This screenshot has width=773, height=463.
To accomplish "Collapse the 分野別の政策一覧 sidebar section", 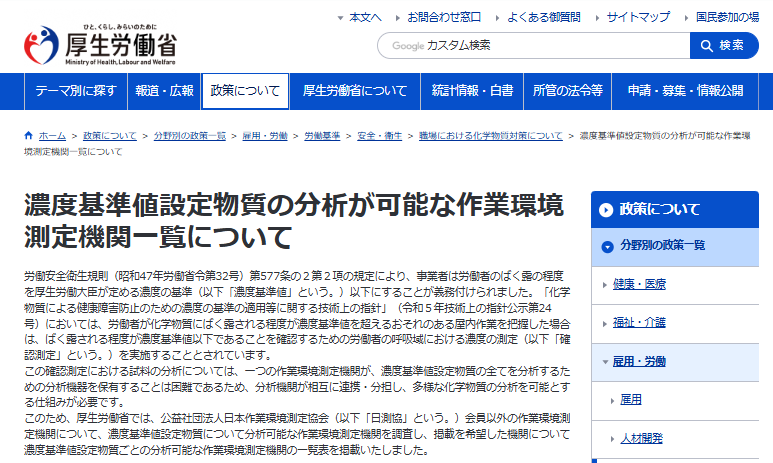I will [x=607, y=245].
